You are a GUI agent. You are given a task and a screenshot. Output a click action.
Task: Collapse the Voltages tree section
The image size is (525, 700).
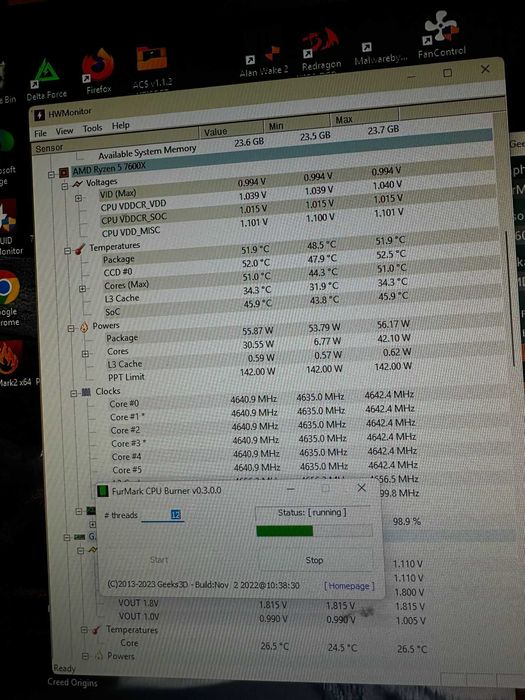coord(65,186)
